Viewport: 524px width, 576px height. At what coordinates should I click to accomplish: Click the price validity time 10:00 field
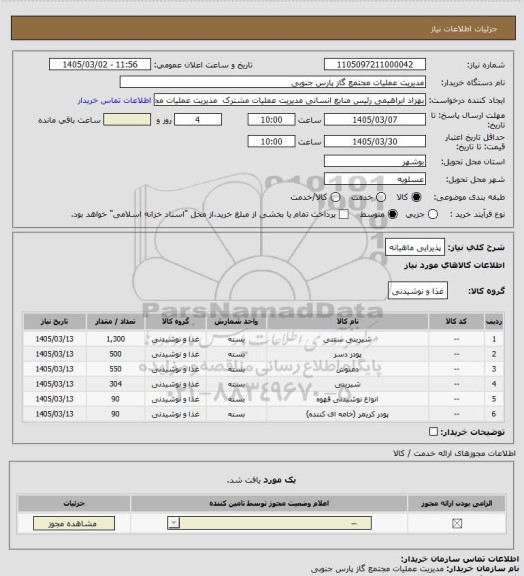[272, 141]
